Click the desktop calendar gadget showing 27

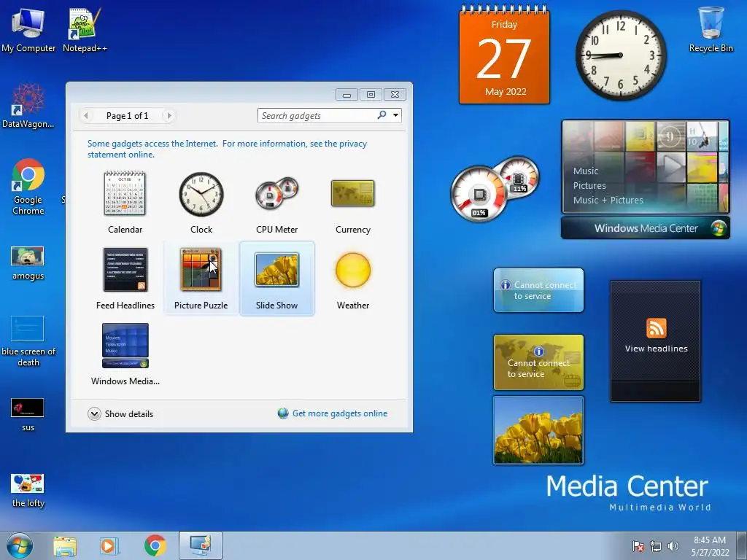click(x=504, y=55)
